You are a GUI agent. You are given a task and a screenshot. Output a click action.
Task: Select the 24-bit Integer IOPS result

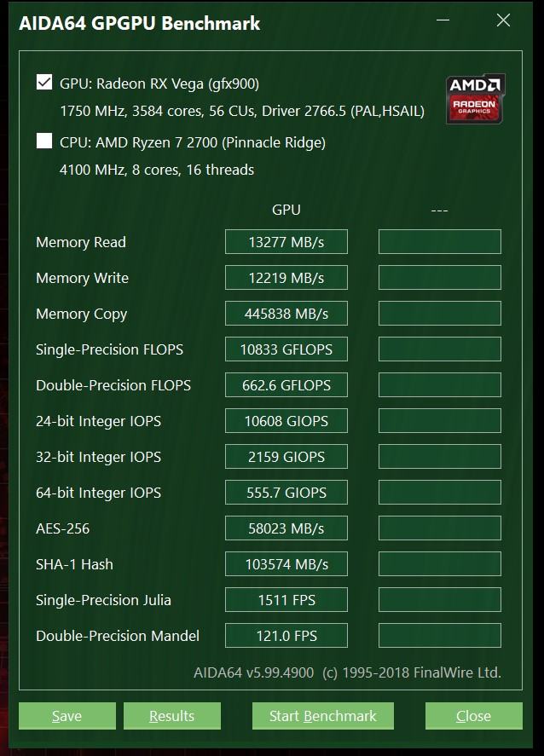click(286, 421)
